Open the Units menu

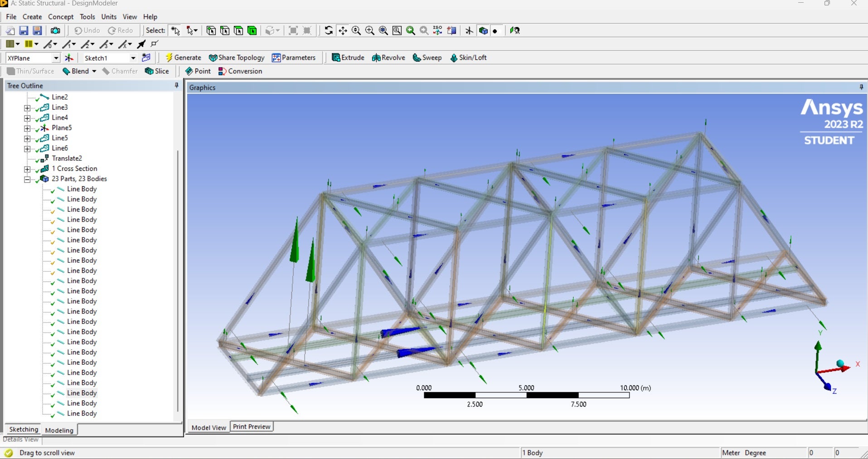[109, 17]
